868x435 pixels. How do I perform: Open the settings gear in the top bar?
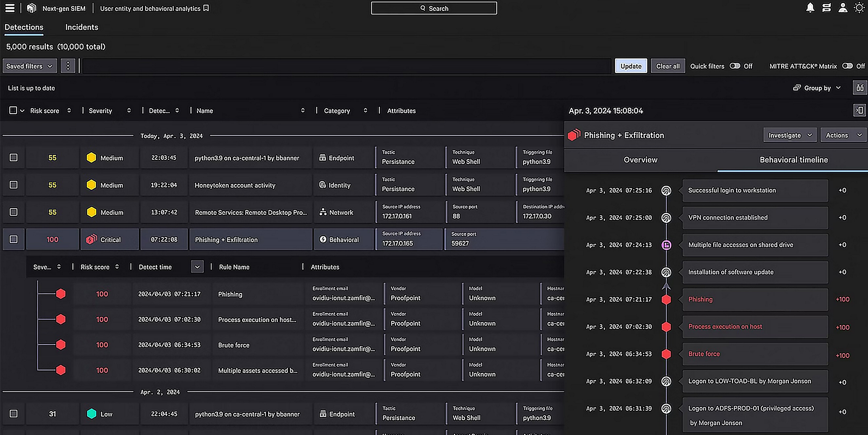tap(860, 8)
